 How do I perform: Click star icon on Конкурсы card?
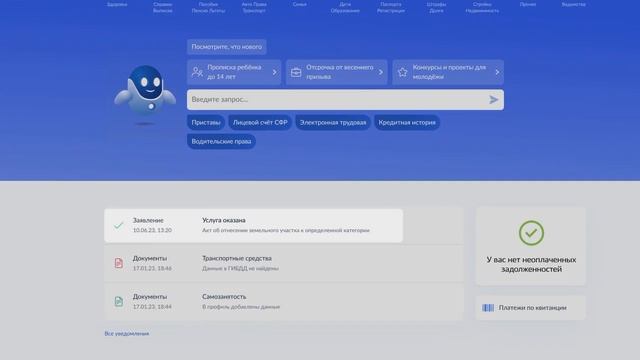(x=402, y=72)
